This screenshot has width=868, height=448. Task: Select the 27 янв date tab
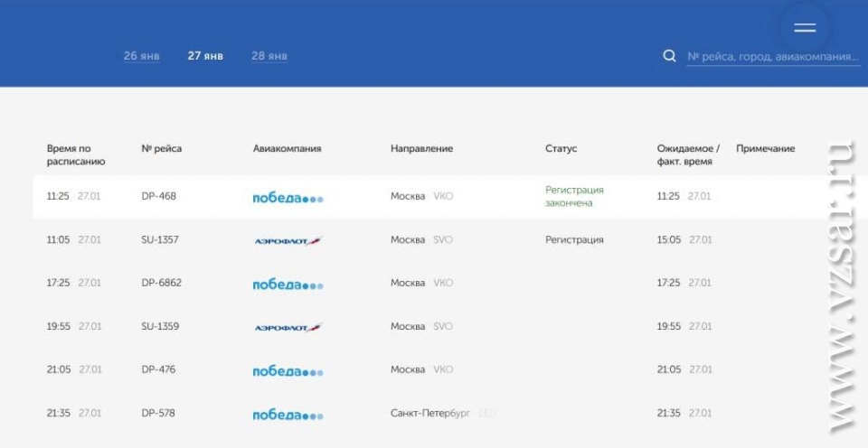(205, 56)
